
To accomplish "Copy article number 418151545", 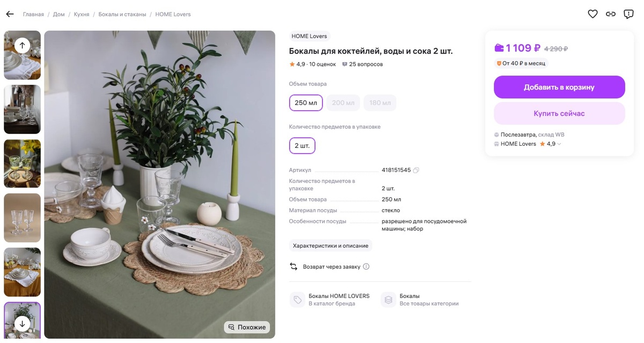I will 416,170.
